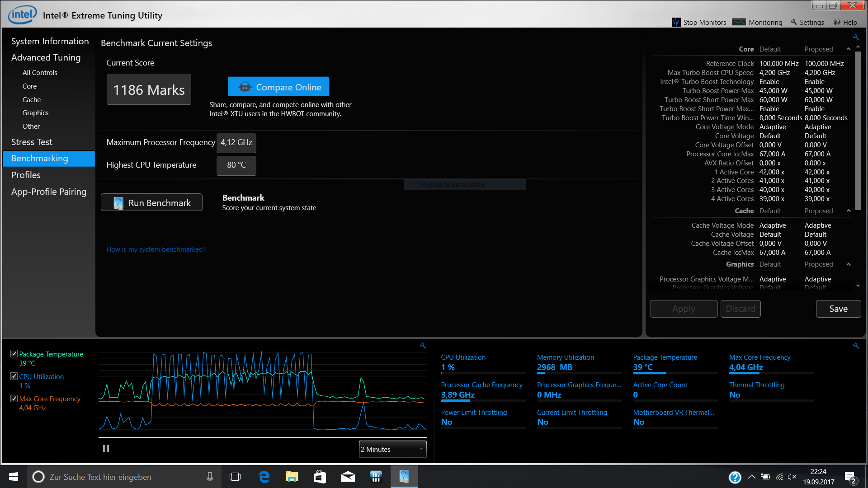Open the Stress Test section

[32, 142]
